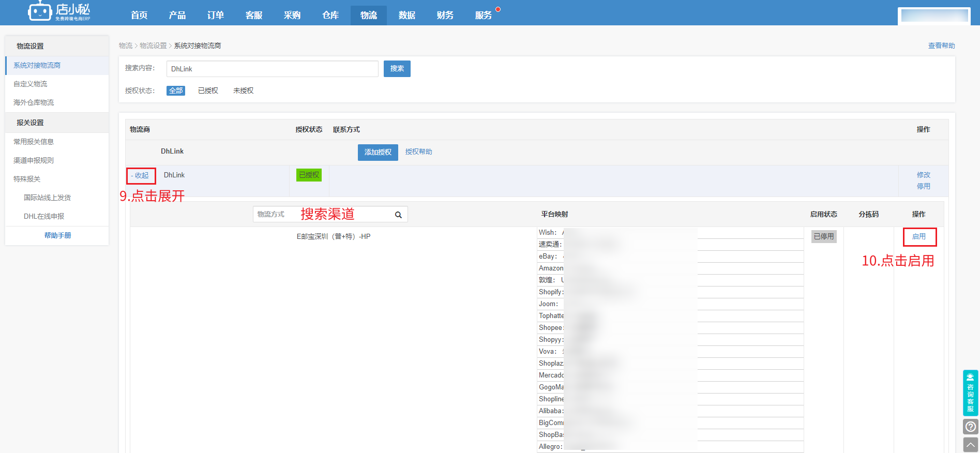This screenshot has height=453, width=980.
Task: Open the 授权帮助 link
Action: [419, 152]
